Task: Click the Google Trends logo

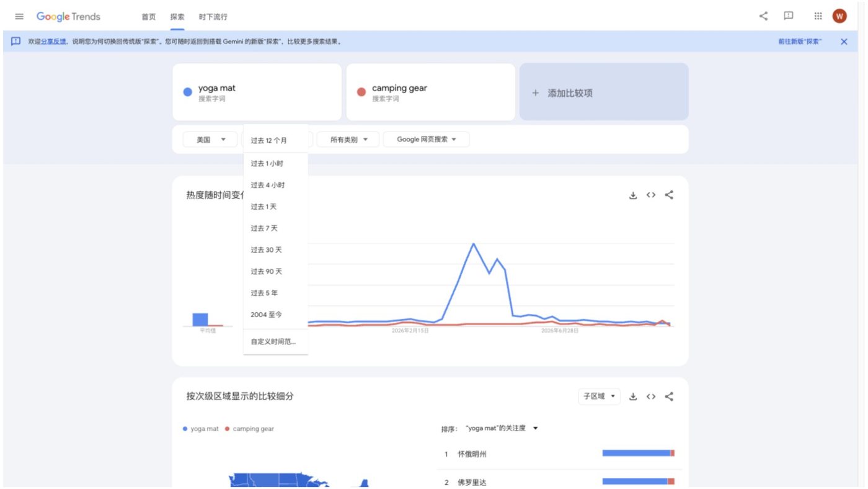Action: click(x=68, y=17)
